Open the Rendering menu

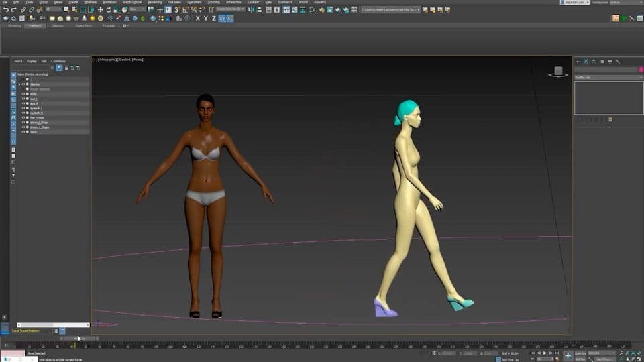point(155,2)
